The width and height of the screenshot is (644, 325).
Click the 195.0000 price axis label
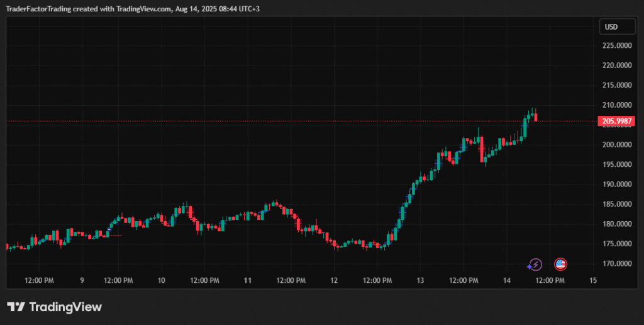point(617,164)
